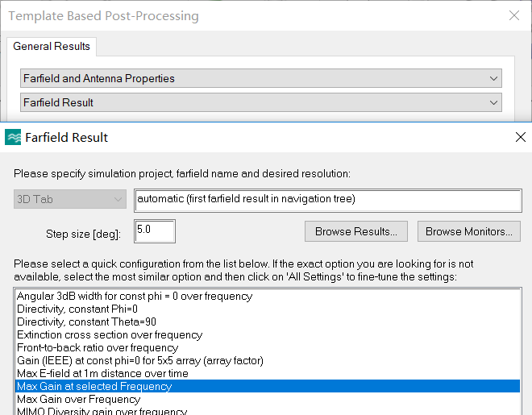The height and width of the screenshot is (415, 532).
Task: Click the Browse Results button
Action: (356, 231)
